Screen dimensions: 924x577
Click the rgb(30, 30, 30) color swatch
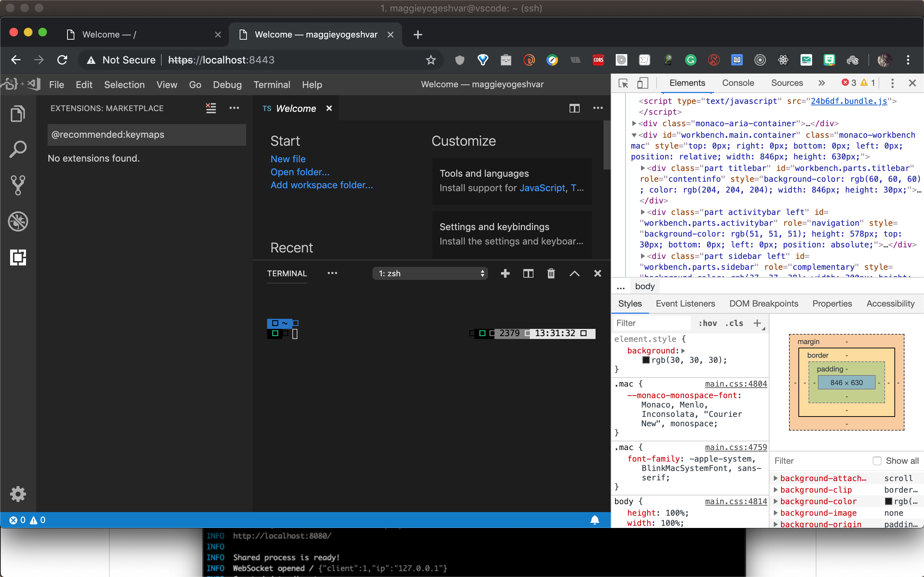646,360
